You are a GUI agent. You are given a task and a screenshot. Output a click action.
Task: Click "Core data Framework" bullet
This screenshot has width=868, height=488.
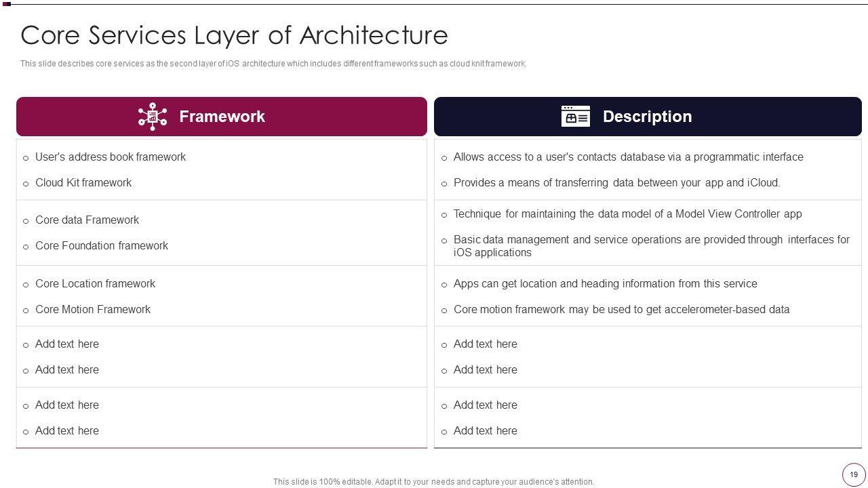pos(87,220)
